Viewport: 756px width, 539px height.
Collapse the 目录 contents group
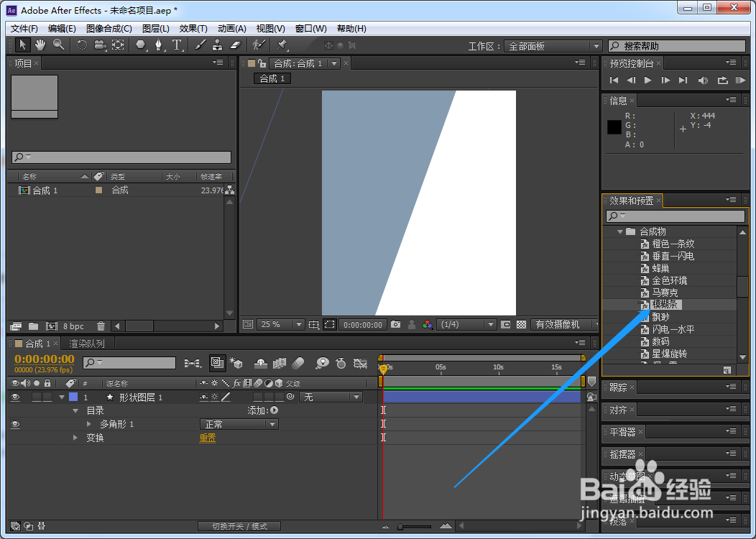coord(75,411)
